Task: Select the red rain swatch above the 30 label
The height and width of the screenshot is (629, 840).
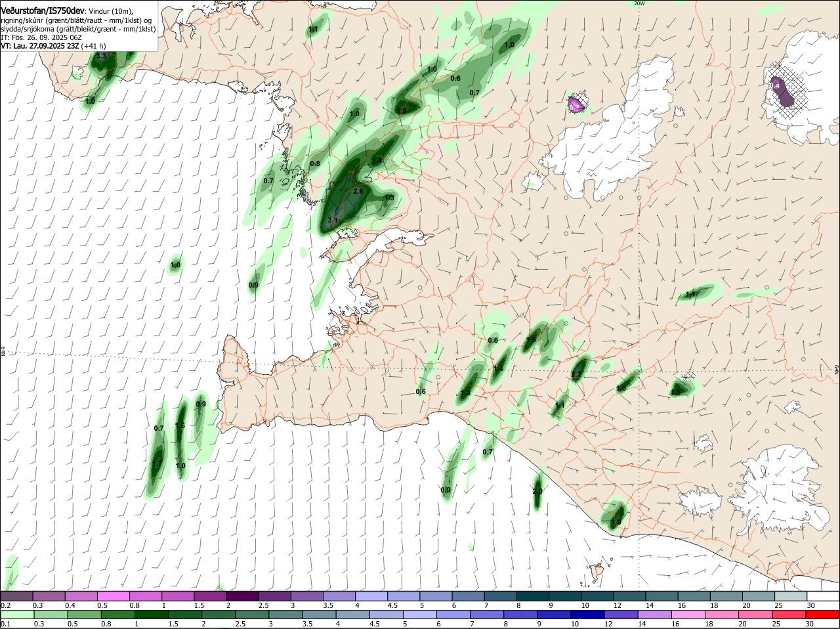Action: pos(823,615)
